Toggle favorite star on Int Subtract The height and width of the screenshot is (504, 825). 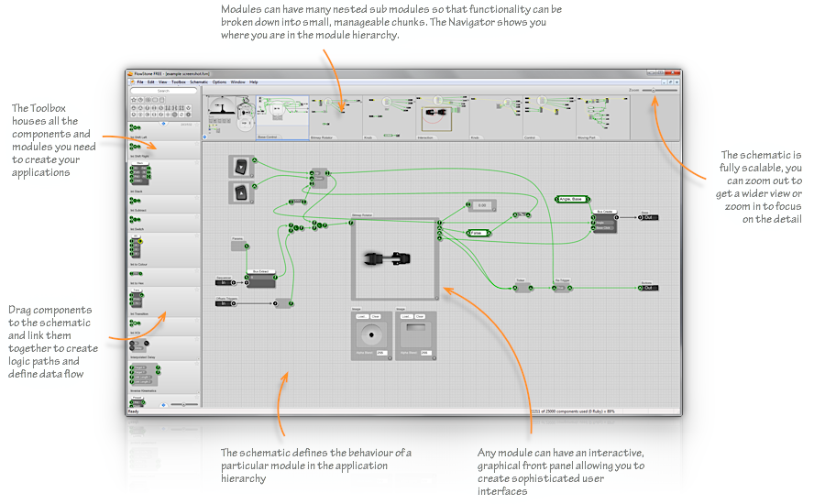click(x=197, y=199)
